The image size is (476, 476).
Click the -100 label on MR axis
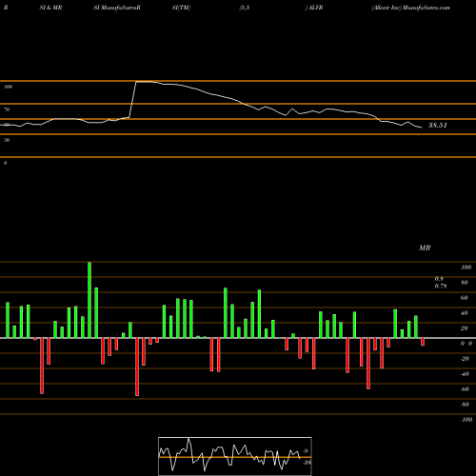[466, 420]
